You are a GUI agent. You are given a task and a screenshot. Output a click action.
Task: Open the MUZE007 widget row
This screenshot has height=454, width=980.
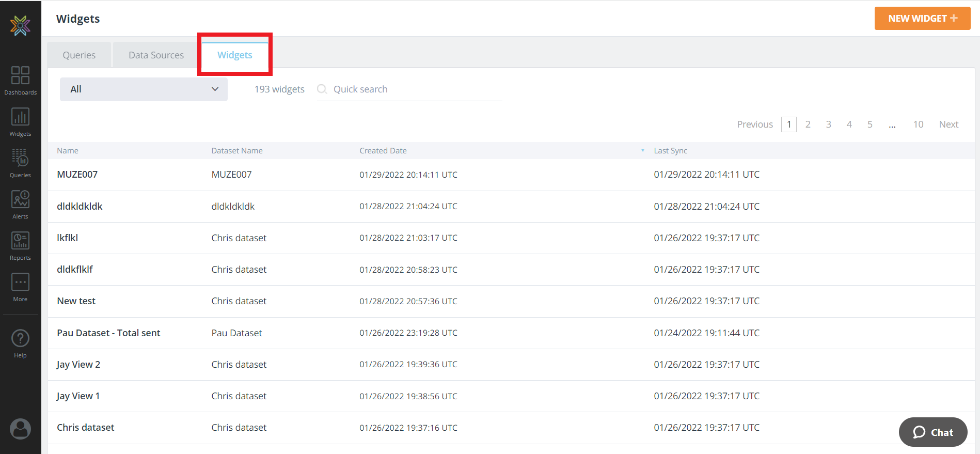(x=77, y=175)
